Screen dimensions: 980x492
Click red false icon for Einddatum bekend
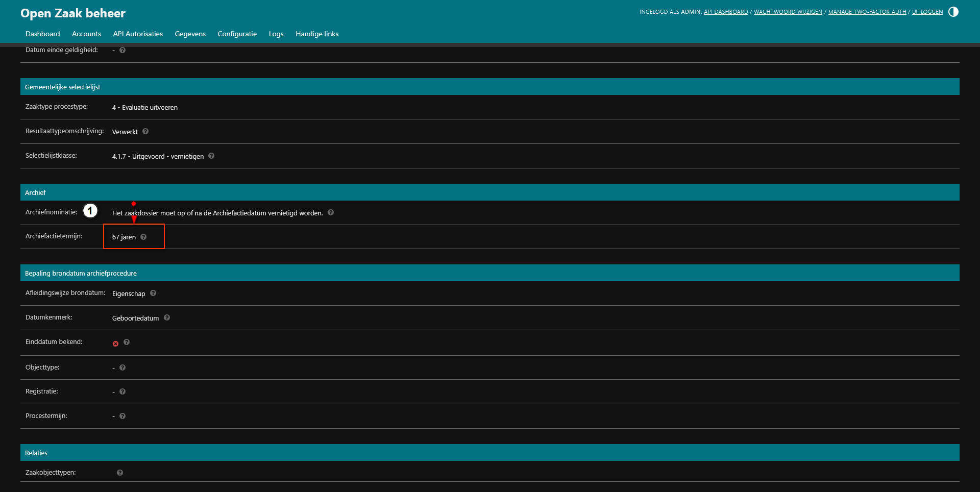point(115,344)
